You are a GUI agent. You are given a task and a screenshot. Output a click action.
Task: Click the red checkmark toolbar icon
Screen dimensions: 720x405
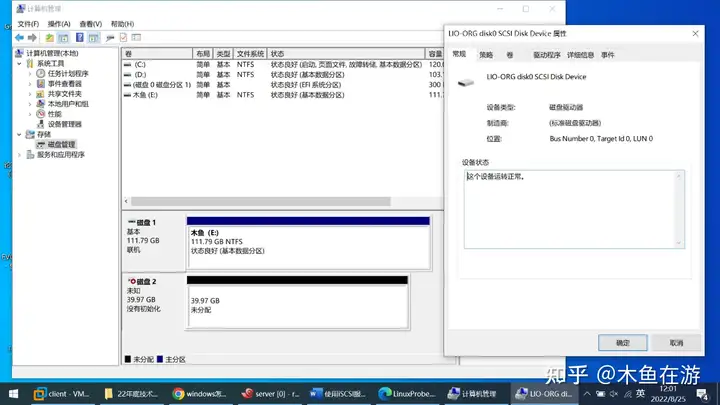coord(123,38)
